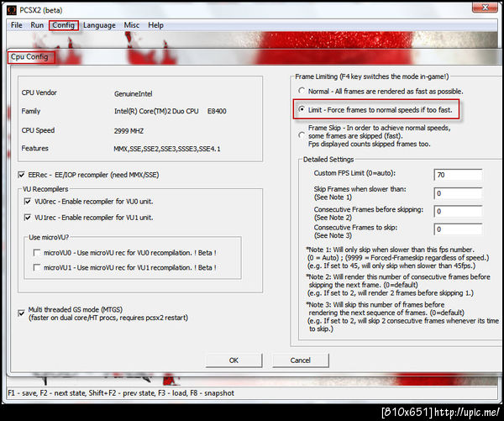This screenshot has width=504, height=421.
Task: Toggle VU0rec recompiler checkbox
Action: 28,202
